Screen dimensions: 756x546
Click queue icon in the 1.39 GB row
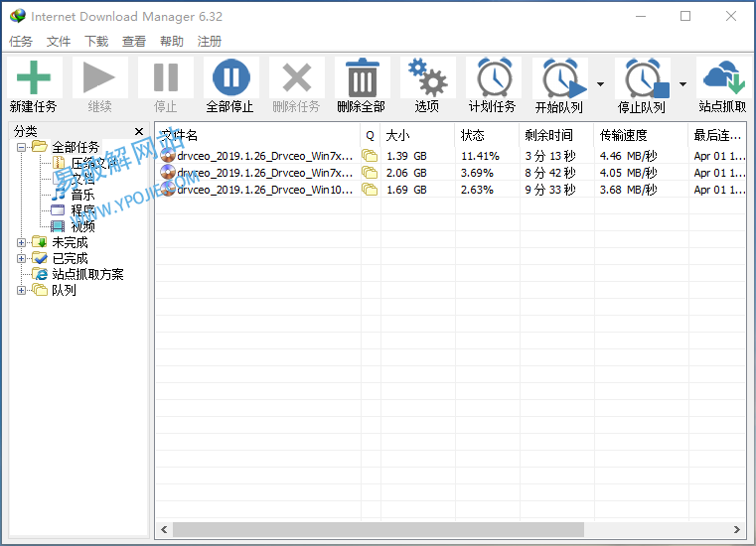pos(370,156)
